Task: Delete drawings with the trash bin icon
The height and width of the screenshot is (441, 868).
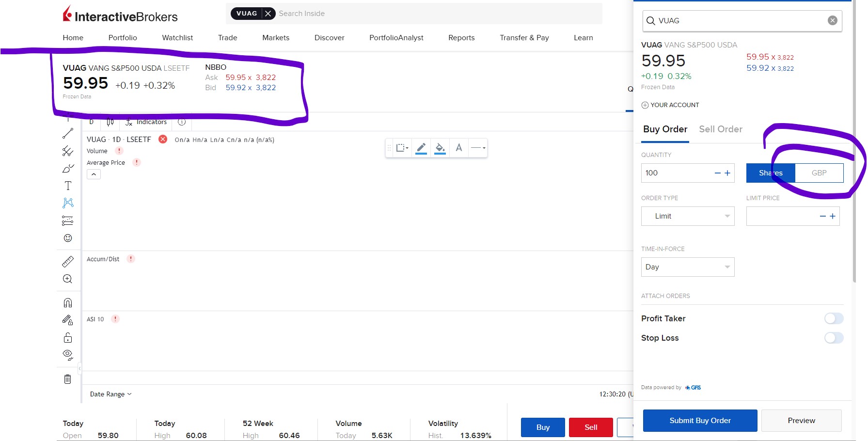Action: (68, 379)
